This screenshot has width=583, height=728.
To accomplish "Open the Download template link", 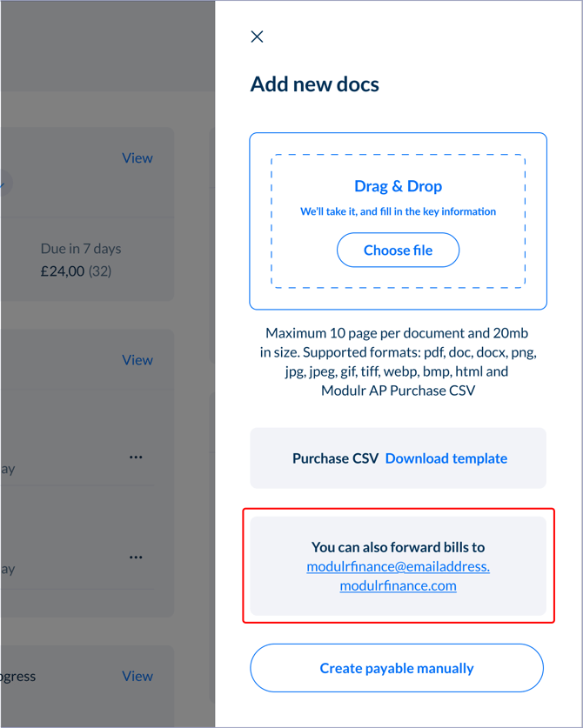I will (446, 458).
